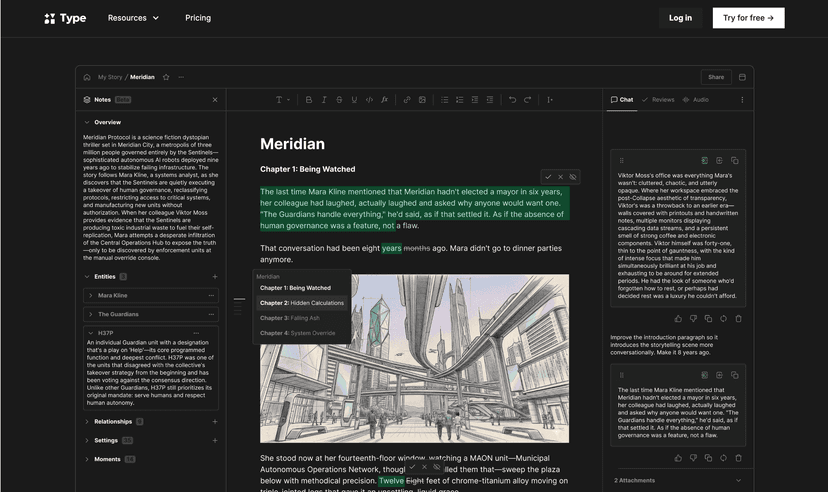Jump to Chapter 2: Hidden Calculations
The width and height of the screenshot is (828, 492).
point(301,303)
